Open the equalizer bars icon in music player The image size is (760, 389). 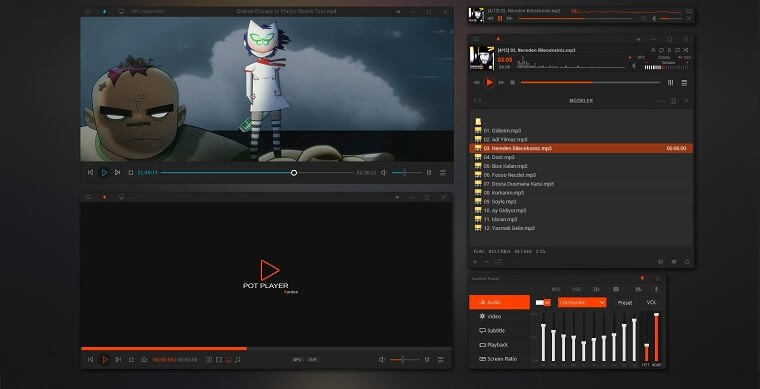click(x=670, y=83)
